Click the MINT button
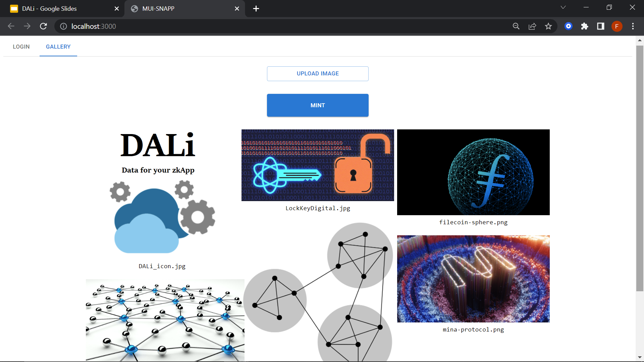Viewport: 644px width, 362px height. [318, 105]
